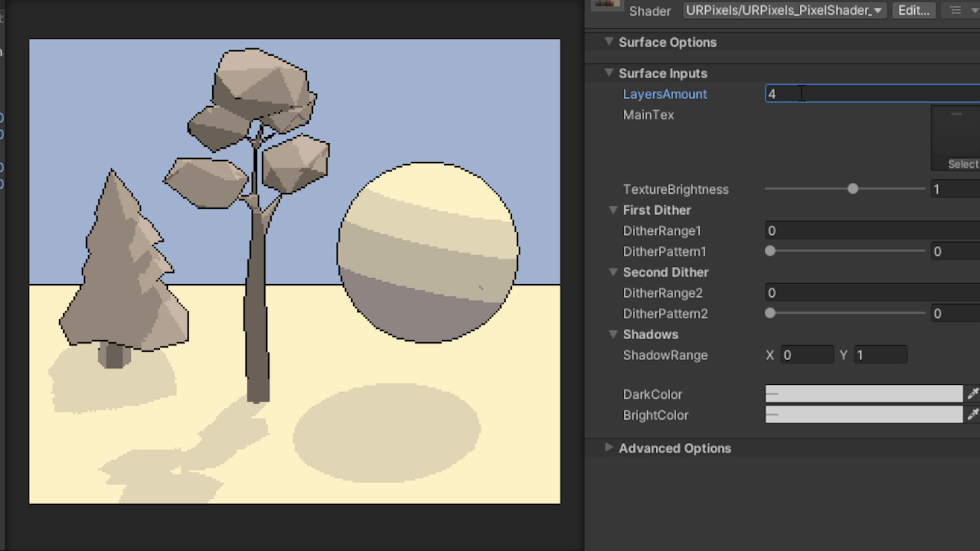This screenshot has height=551, width=980.
Task: Click the material preview icon beside Shader
Action: (x=607, y=4)
